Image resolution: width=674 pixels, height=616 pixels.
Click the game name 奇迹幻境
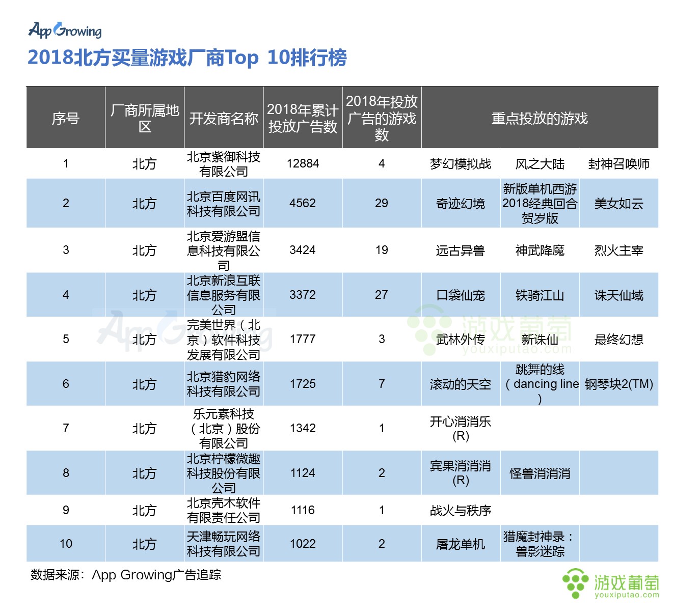pyautogui.click(x=461, y=204)
